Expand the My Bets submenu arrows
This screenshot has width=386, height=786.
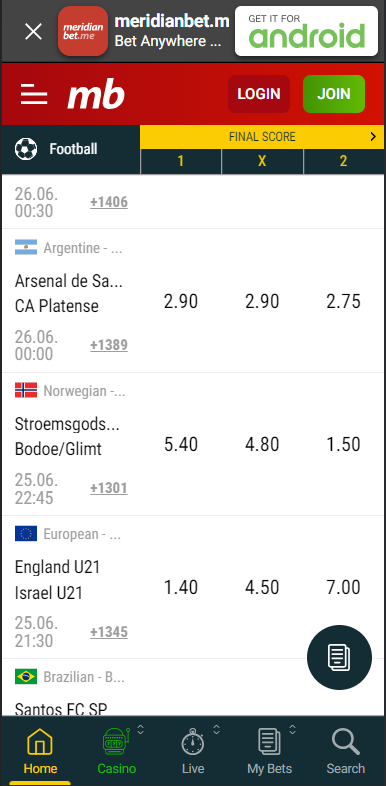[x=293, y=730]
